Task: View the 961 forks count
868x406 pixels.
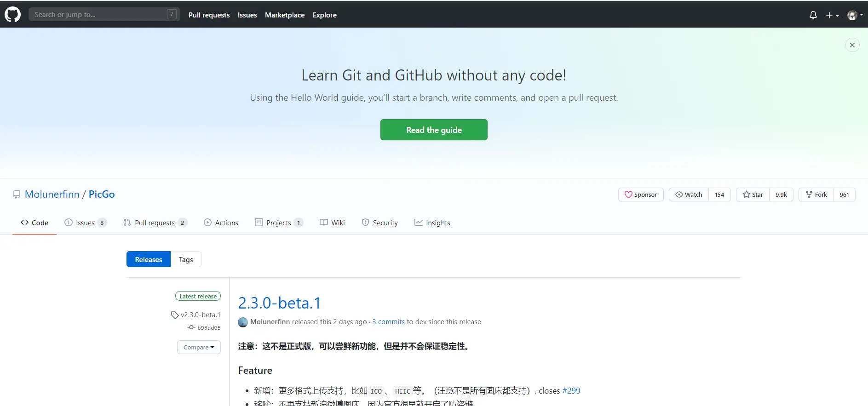Action: coord(844,194)
